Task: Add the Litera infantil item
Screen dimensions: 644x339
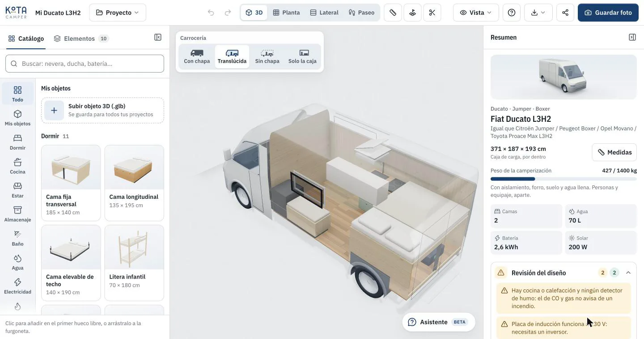Action: tap(134, 263)
